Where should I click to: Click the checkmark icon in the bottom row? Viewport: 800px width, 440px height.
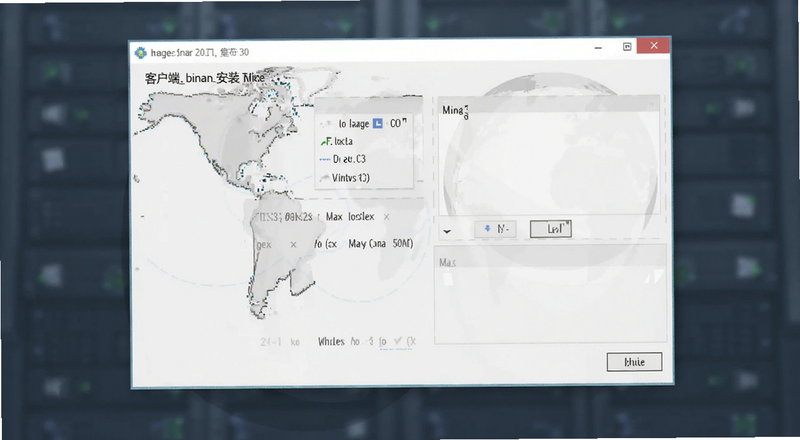click(398, 341)
